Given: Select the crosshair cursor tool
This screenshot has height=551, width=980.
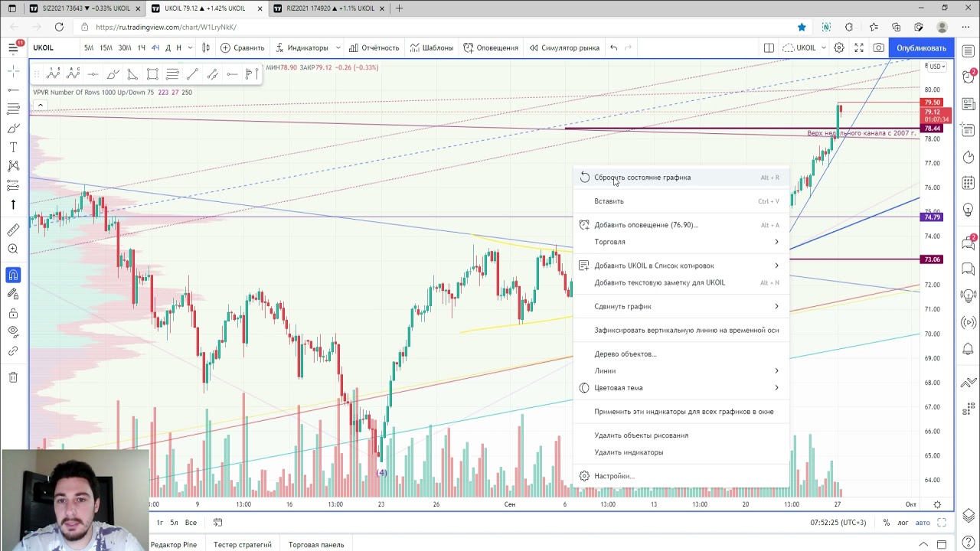Looking at the screenshot, I should (x=13, y=70).
